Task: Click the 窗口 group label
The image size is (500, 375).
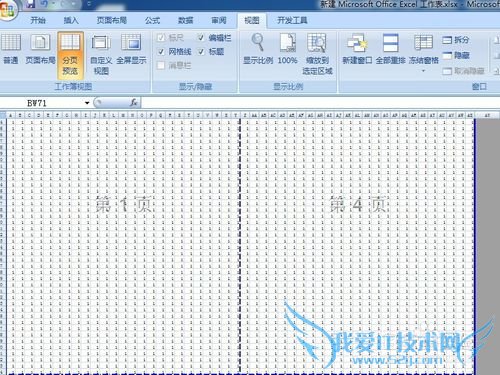Action: pyautogui.click(x=479, y=87)
